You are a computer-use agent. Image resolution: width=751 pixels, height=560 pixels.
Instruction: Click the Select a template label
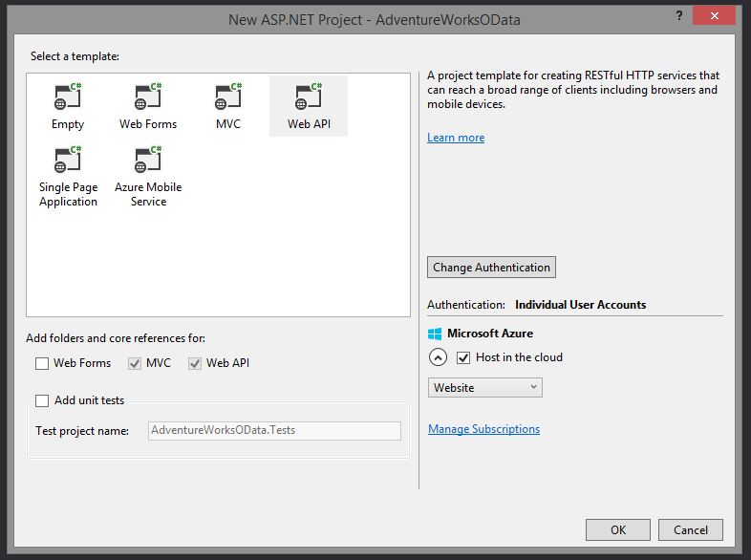pos(75,56)
